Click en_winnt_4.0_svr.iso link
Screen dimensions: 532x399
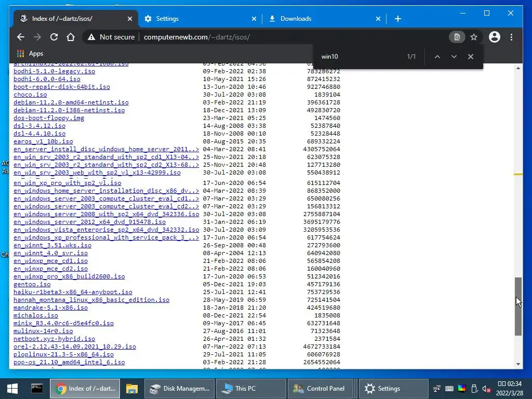click(x=50, y=253)
